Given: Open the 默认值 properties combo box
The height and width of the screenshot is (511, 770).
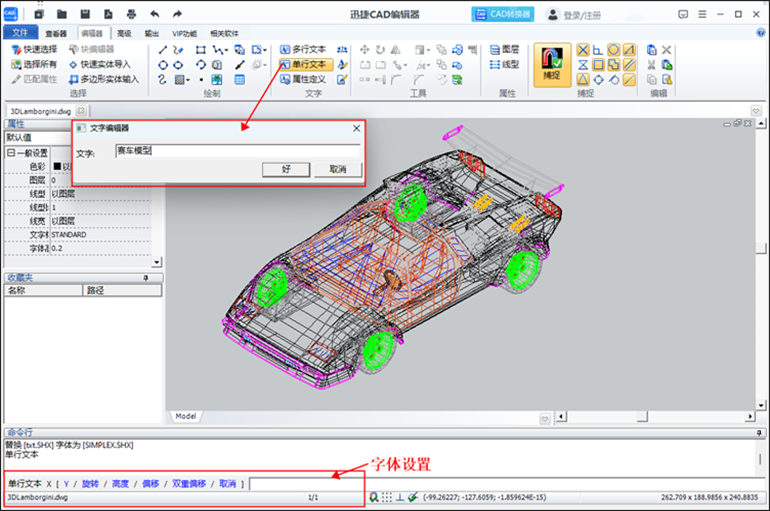Looking at the screenshot, I should point(38,137).
